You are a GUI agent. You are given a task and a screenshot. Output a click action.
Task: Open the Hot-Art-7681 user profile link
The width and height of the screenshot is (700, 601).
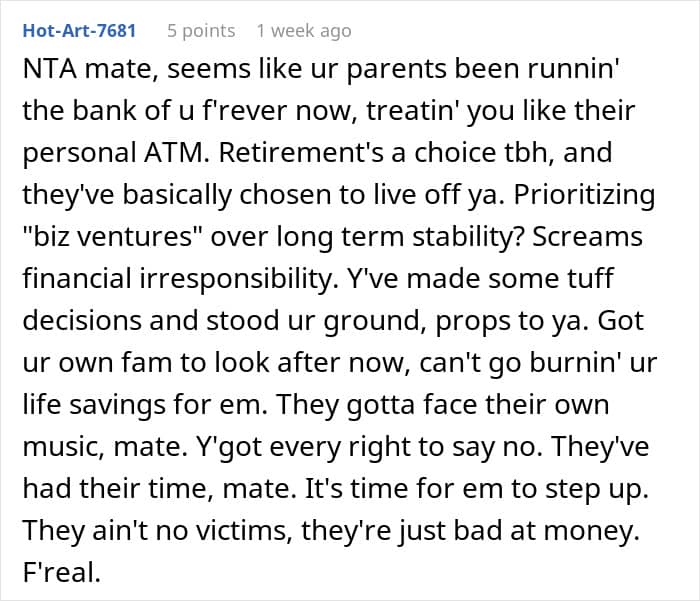pyautogui.click(x=78, y=31)
